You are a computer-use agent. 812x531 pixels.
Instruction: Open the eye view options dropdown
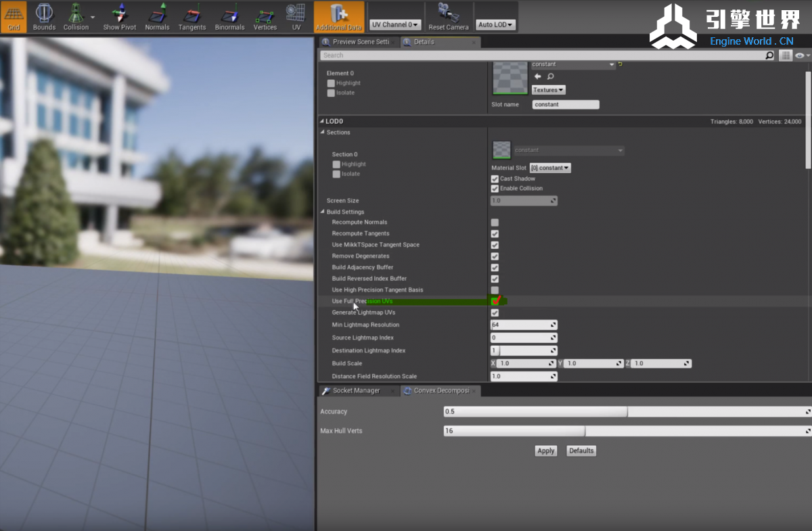pos(802,55)
